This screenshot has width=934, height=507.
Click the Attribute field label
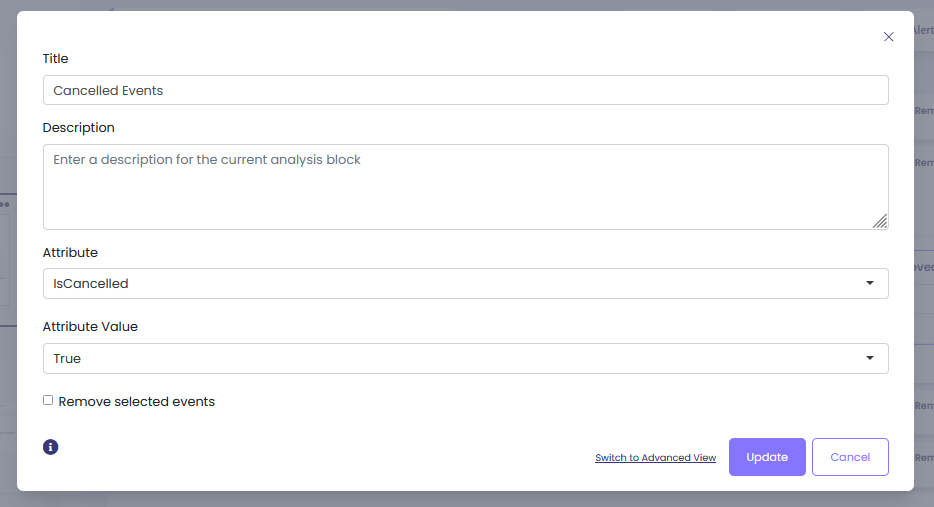70,253
